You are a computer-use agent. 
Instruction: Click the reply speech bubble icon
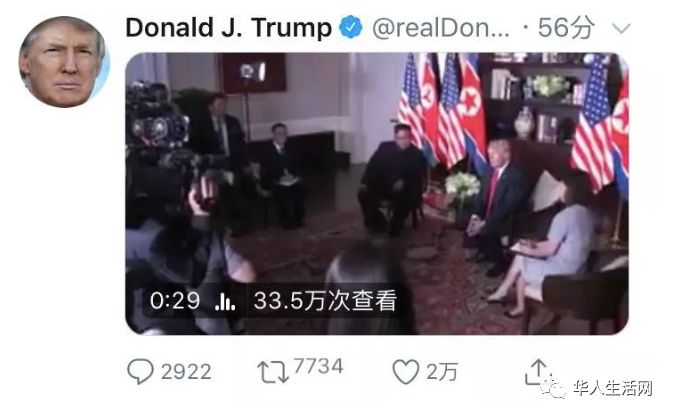click(x=140, y=371)
